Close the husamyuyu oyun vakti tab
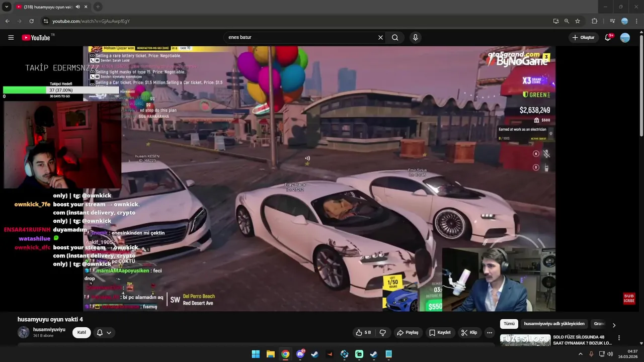Screen dimensions: 644x362 pos(86,7)
